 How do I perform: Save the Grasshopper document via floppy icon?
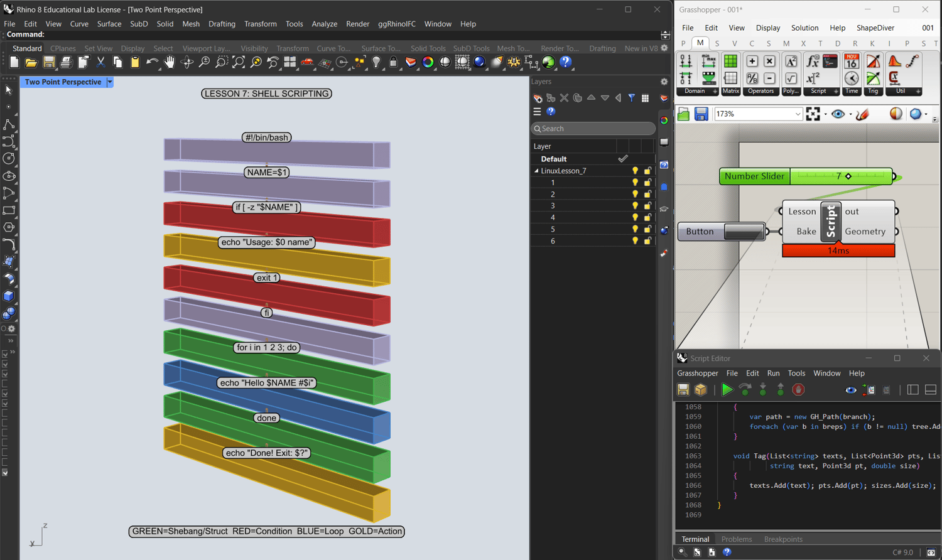(701, 114)
